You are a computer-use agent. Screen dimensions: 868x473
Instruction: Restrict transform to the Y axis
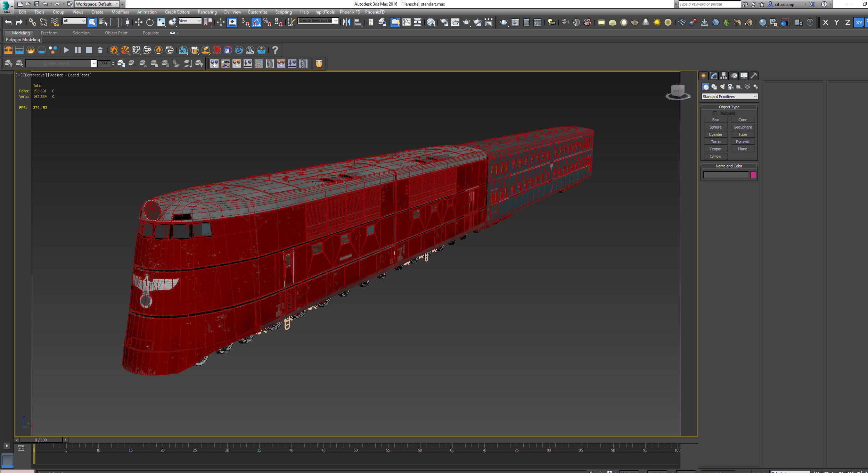[x=837, y=23]
